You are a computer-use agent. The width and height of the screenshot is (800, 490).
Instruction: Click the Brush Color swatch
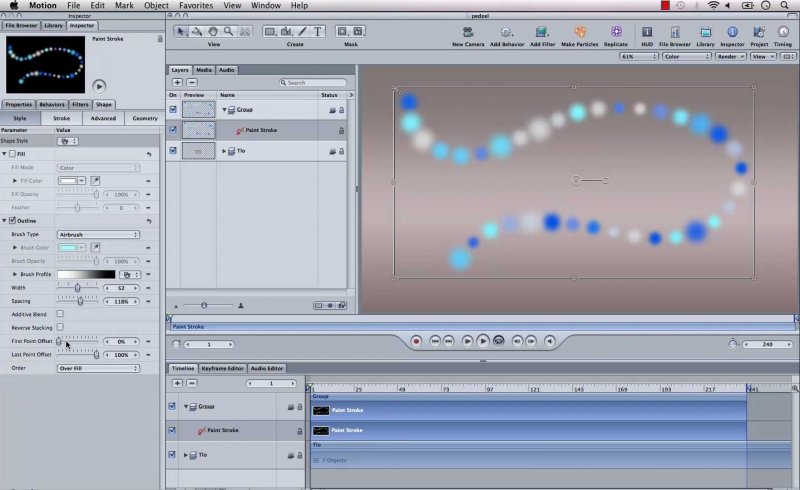[x=72, y=247]
